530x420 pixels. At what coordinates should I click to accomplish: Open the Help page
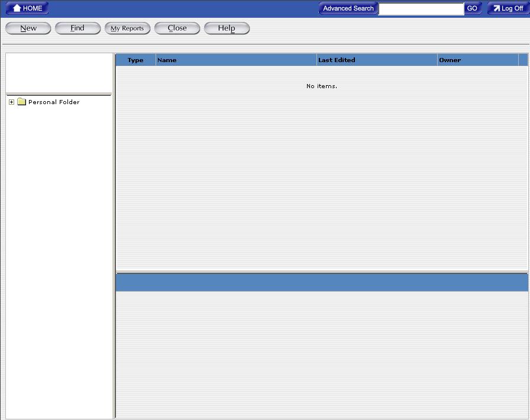(x=227, y=28)
